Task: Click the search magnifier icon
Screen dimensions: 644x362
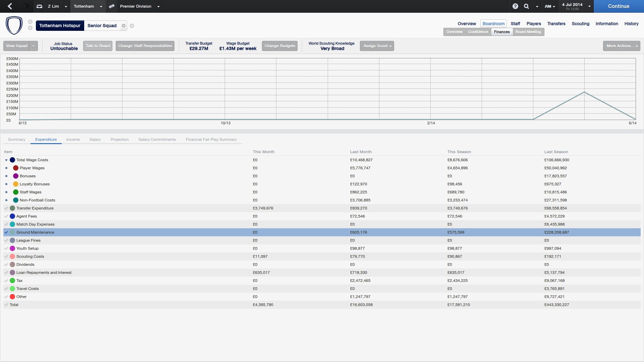Action: point(527,6)
